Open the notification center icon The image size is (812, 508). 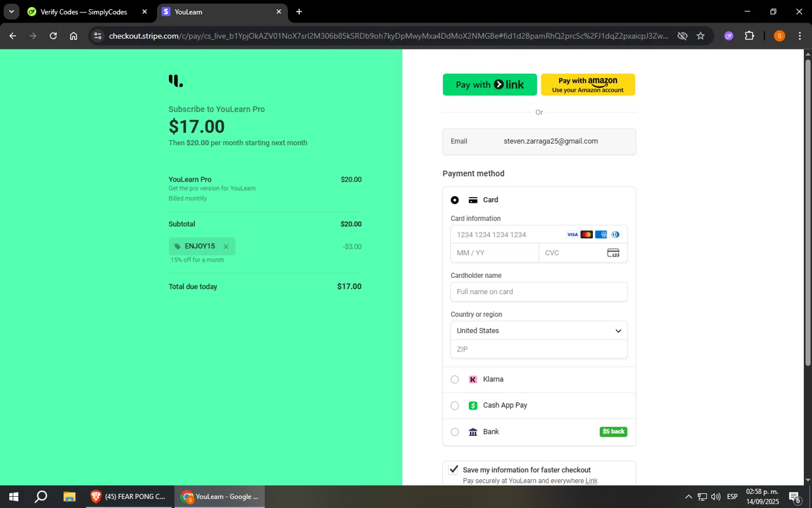coord(795,497)
